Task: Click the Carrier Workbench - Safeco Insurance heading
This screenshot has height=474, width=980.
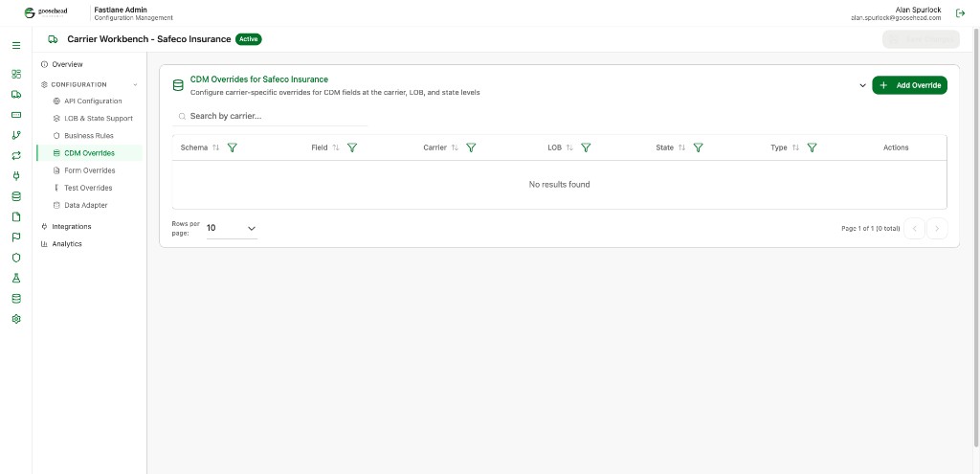Action: [x=149, y=39]
